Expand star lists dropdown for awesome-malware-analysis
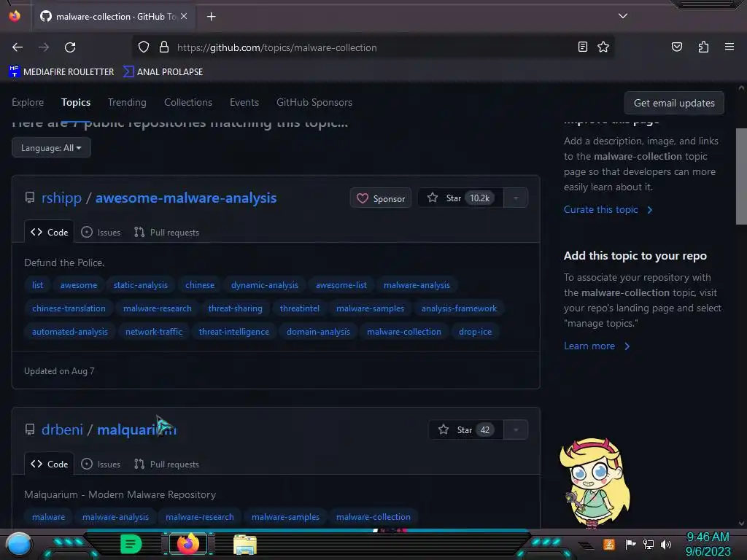 (x=516, y=198)
